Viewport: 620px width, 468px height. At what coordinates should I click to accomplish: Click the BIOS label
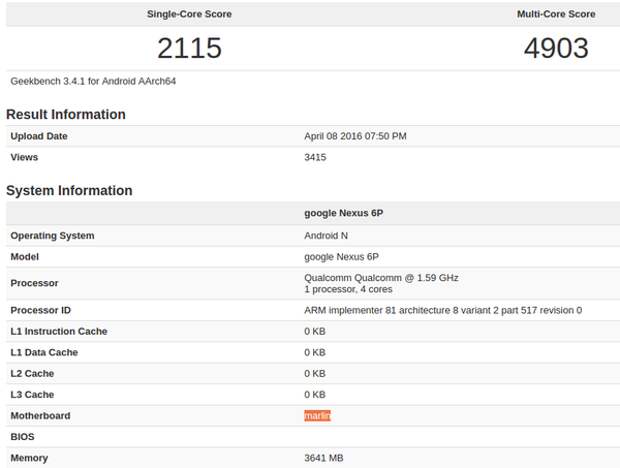point(23,437)
